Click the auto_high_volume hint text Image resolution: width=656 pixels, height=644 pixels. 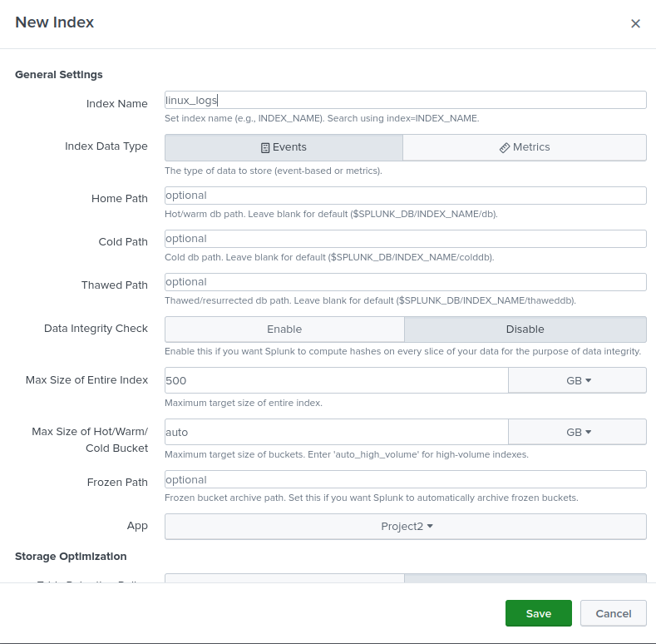coord(347,454)
